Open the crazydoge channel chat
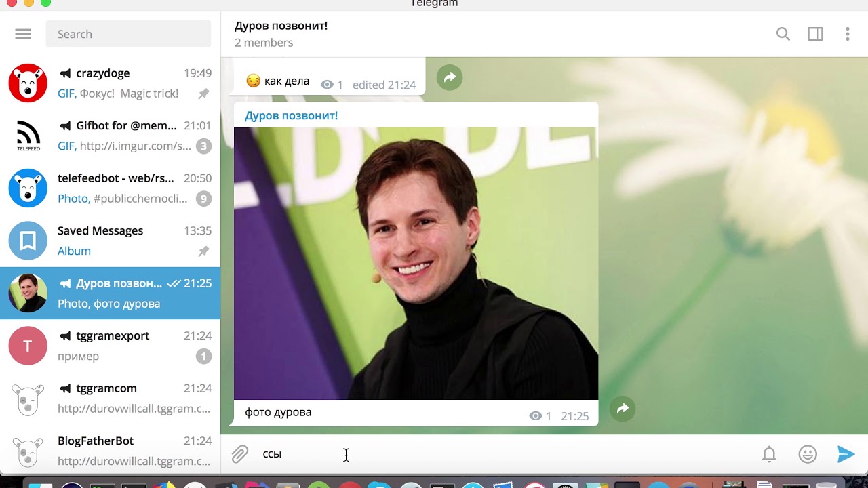 click(111, 83)
